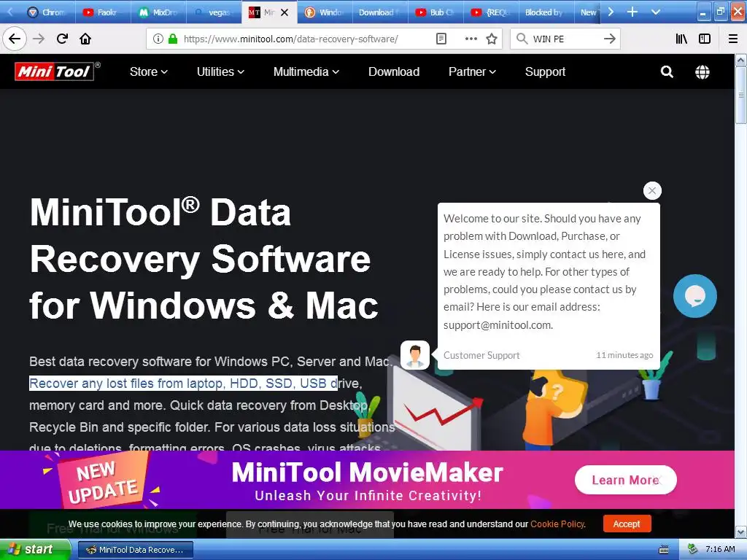Open site search magnifier in MiniTool header
The height and width of the screenshot is (560, 747).
click(667, 72)
